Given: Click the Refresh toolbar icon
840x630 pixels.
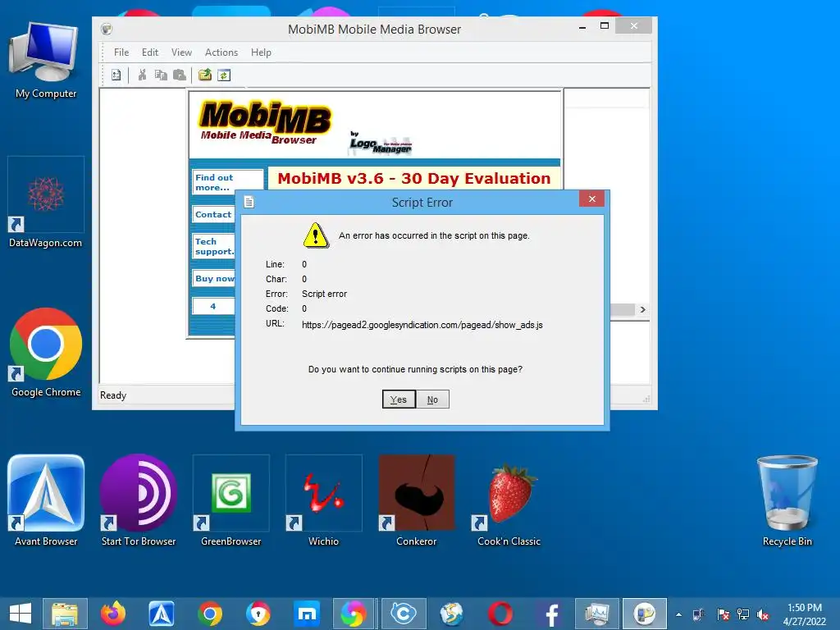Looking at the screenshot, I should 224,75.
